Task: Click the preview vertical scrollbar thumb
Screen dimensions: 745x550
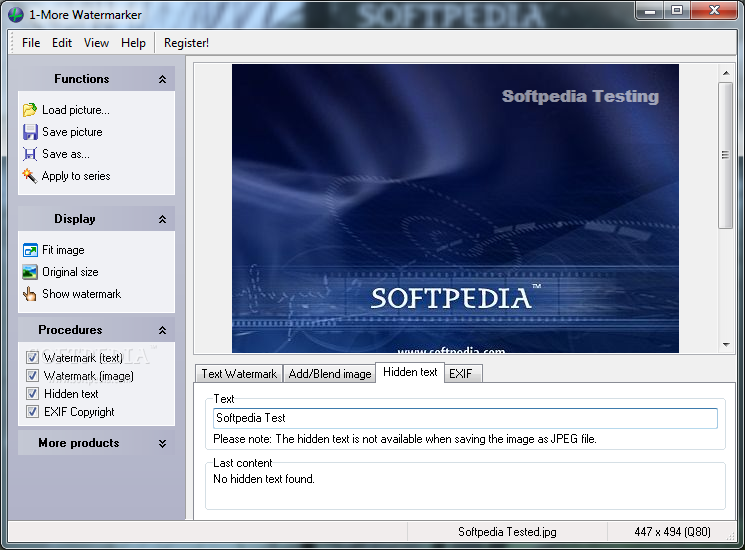Action: coord(726,155)
